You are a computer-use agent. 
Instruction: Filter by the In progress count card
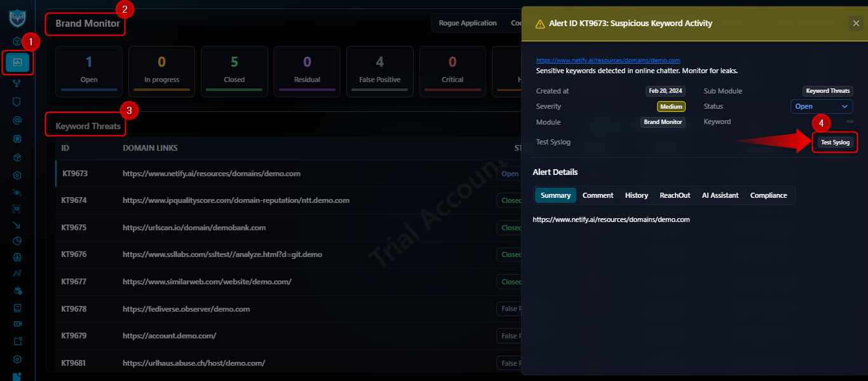point(161,71)
